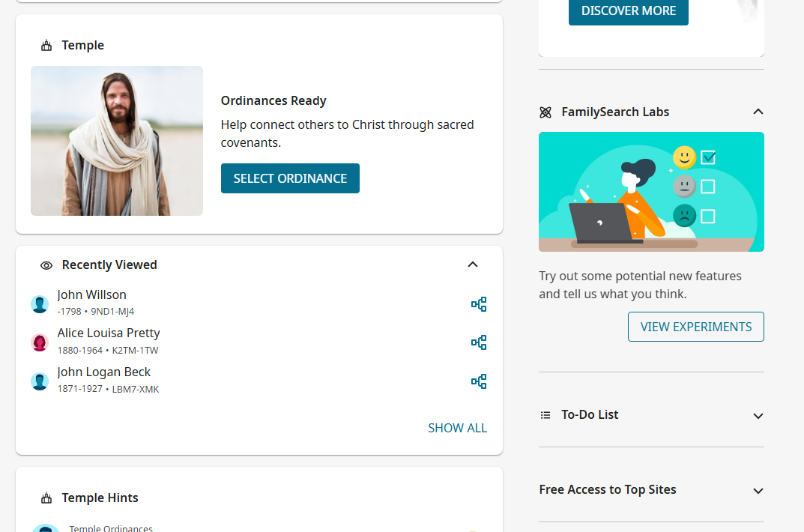Click the Select Ordinance button
The height and width of the screenshot is (532, 804).
pos(290,178)
